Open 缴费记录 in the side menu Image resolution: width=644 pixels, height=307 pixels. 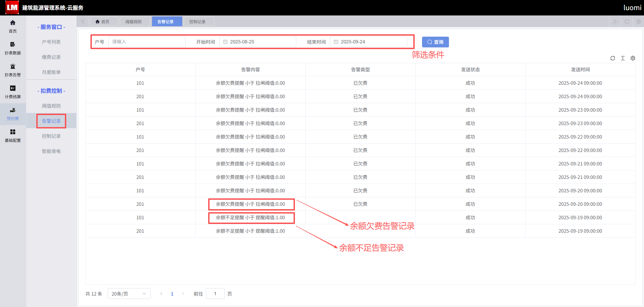(x=51, y=57)
